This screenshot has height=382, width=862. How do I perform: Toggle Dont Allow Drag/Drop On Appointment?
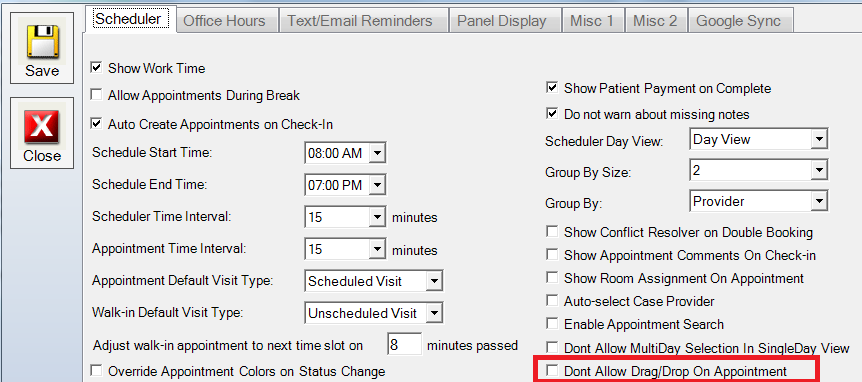pos(552,371)
